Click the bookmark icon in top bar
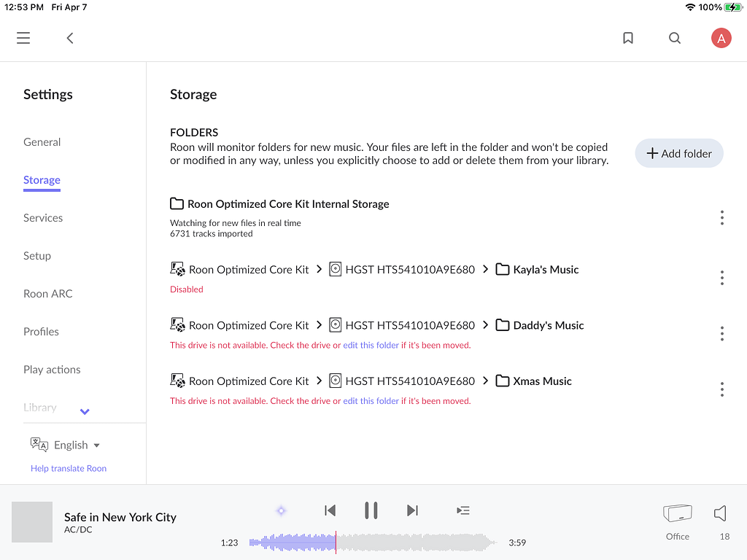Viewport: 747px width, 560px height. tap(628, 37)
